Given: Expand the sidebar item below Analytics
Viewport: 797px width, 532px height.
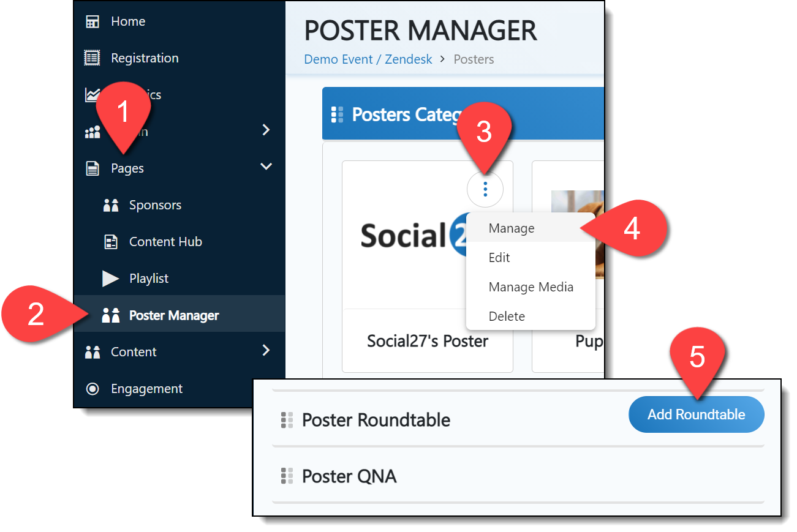Looking at the screenshot, I should [266, 130].
